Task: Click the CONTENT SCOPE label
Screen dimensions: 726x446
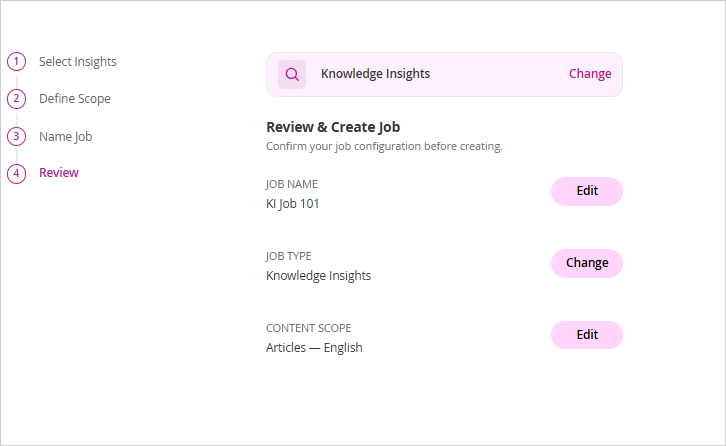Action: [x=308, y=328]
